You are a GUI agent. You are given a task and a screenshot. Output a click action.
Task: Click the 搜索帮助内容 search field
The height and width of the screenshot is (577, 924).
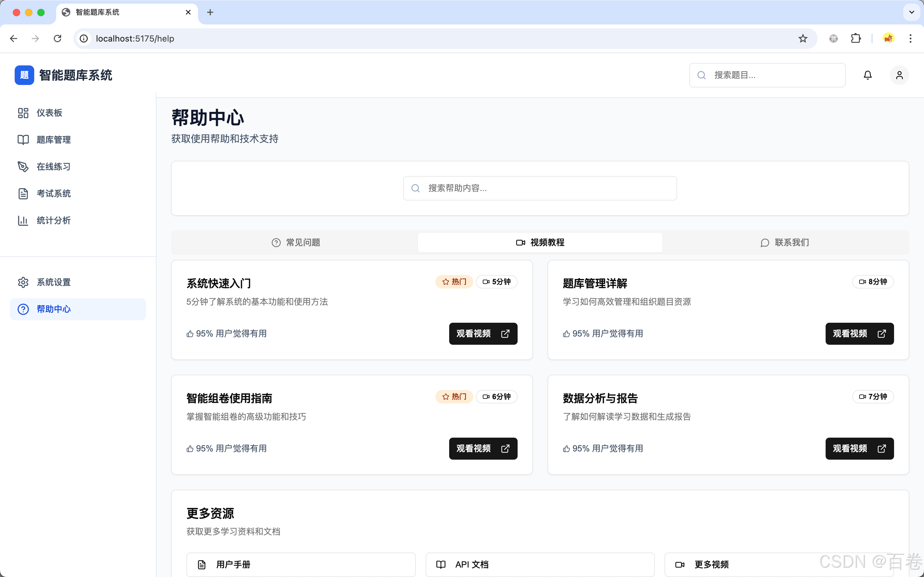click(539, 188)
